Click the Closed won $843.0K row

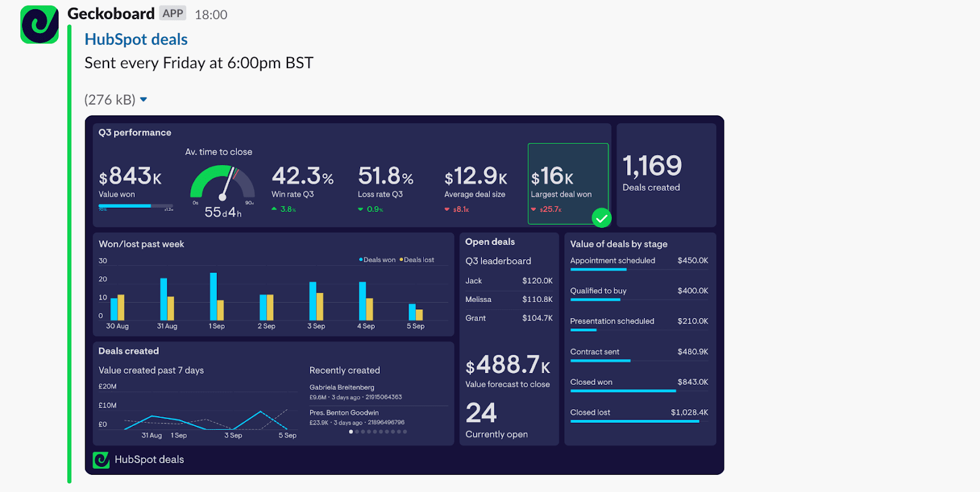(x=639, y=385)
